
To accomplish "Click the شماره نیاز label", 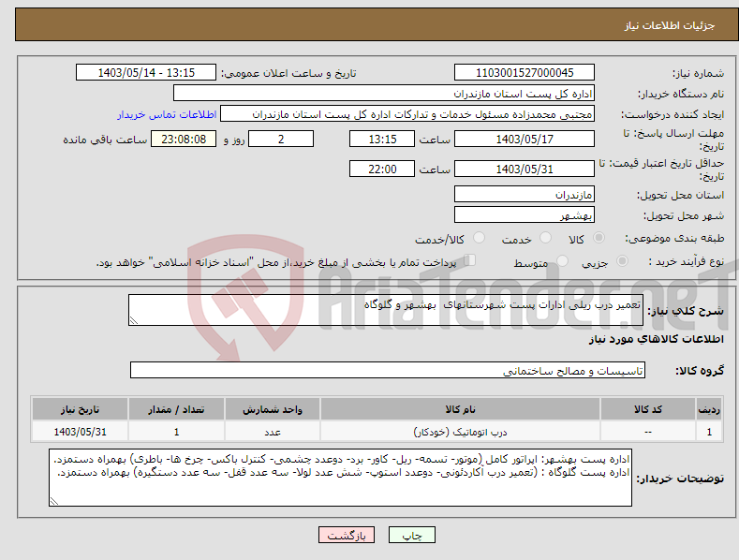I will (x=698, y=74).
